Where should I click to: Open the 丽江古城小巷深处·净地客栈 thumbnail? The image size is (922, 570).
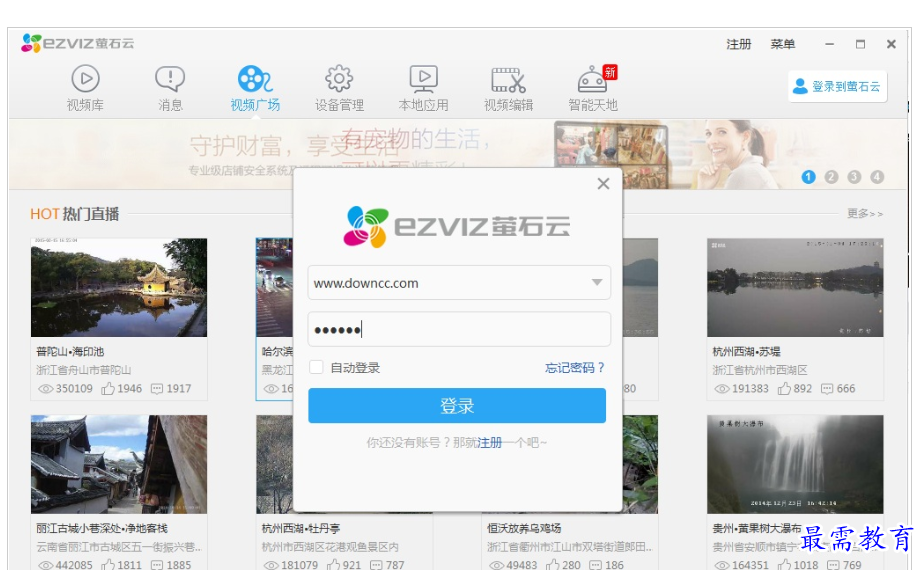pos(119,464)
